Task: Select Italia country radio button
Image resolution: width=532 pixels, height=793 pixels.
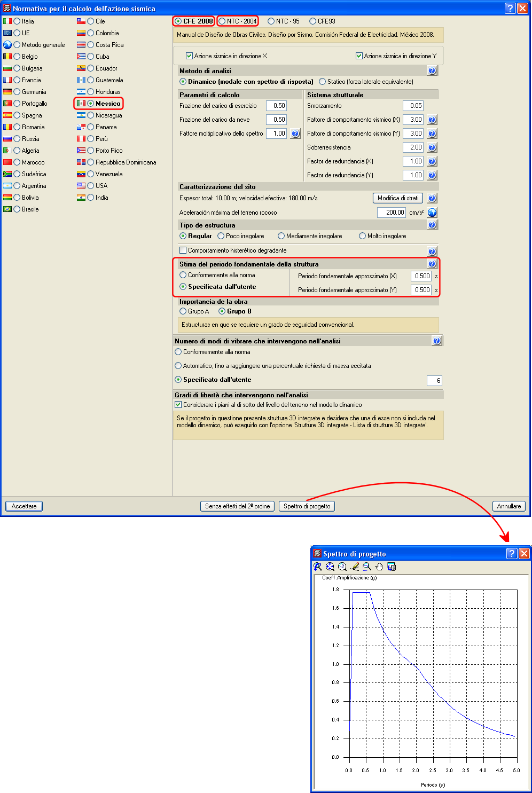Action: coord(17,21)
